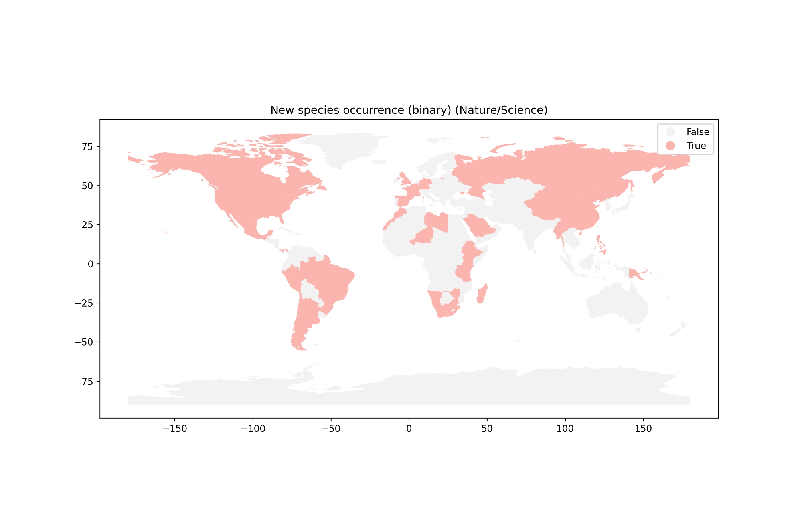Image resolution: width=798 pixels, height=532 pixels.
Task: Click the pink True legend marker
Action: pos(670,146)
